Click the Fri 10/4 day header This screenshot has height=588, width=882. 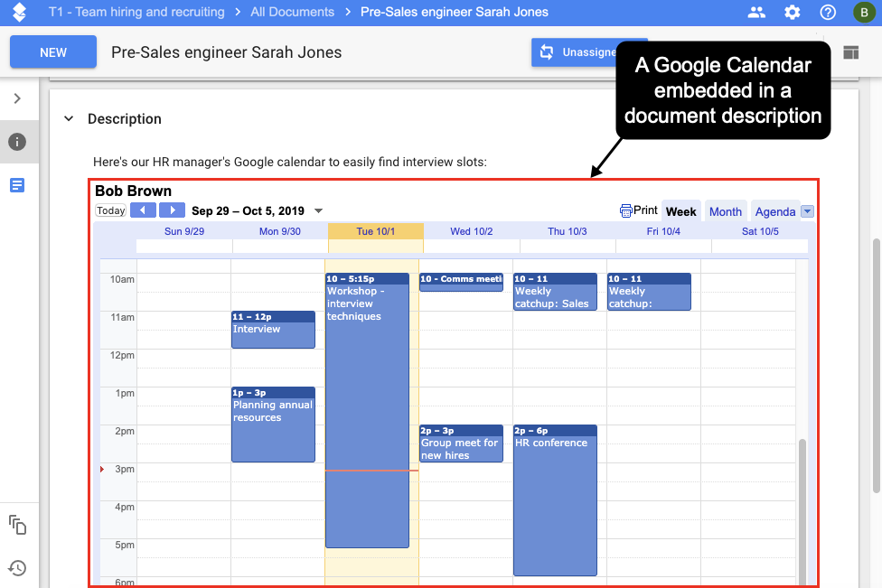pyautogui.click(x=663, y=231)
